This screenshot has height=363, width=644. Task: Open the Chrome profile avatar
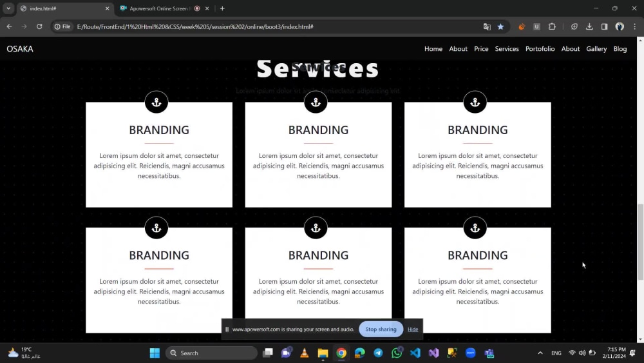(620, 26)
